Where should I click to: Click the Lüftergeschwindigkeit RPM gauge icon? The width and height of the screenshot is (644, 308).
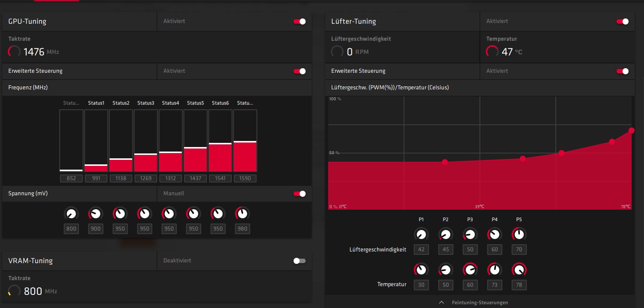pos(337,51)
